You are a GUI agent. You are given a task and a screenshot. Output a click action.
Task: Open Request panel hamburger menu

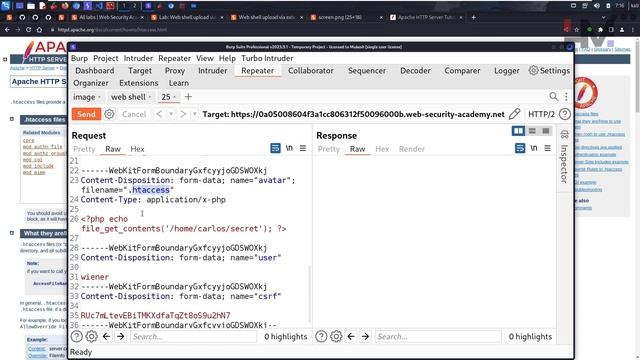click(303, 148)
